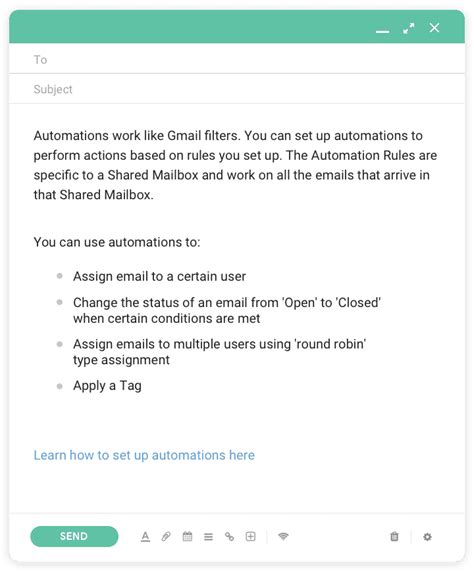
Task: Open text formatting options (underlined A icon)
Action: click(x=145, y=537)
